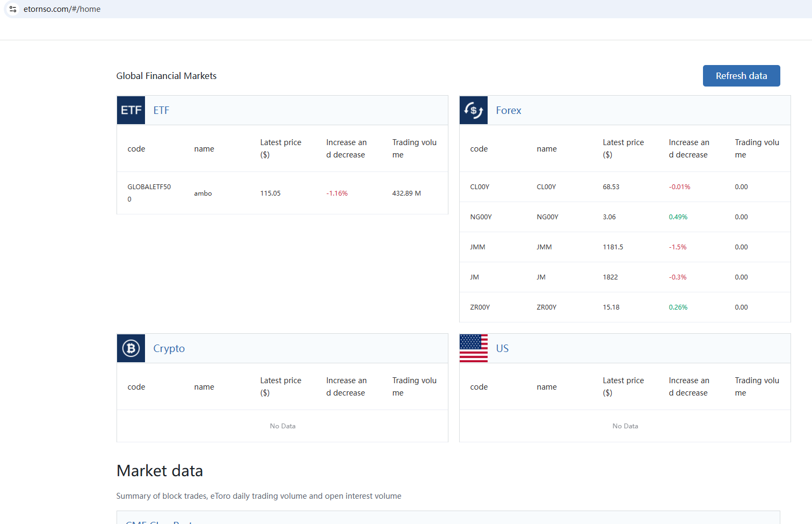
Task: Click the Forex currency exchange icon
Action: point(473,110)
